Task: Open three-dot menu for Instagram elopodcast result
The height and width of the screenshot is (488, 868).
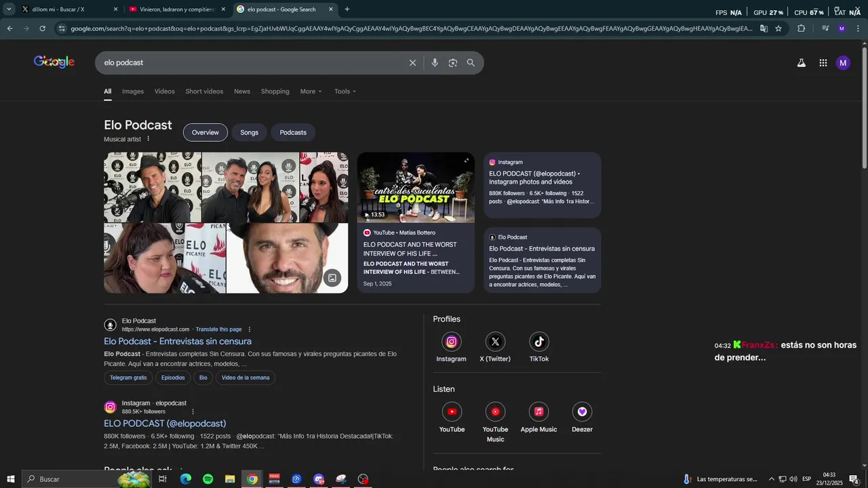Action: pos(193,411)
